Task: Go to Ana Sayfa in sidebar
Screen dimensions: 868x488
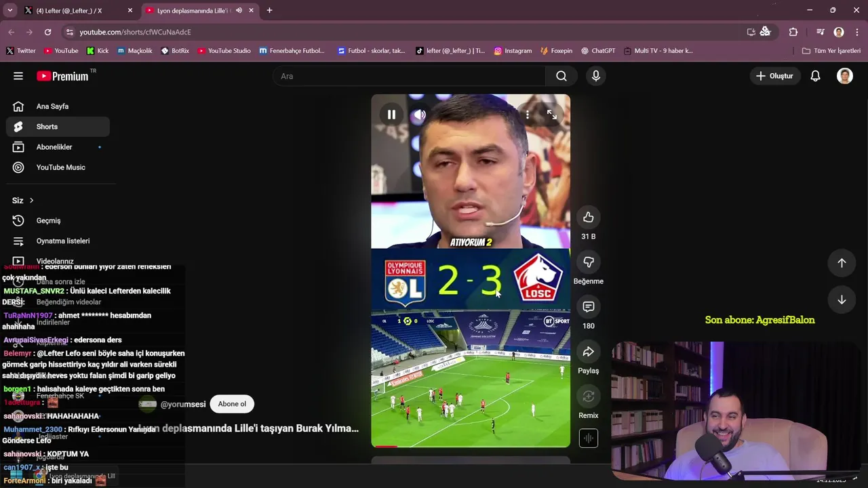Action: click(58, 106)
